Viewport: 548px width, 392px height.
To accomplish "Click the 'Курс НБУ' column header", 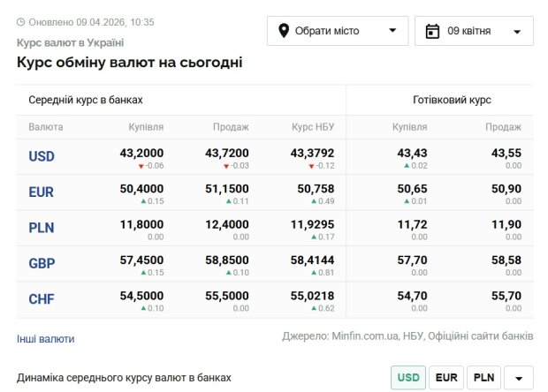I will 312,127.
